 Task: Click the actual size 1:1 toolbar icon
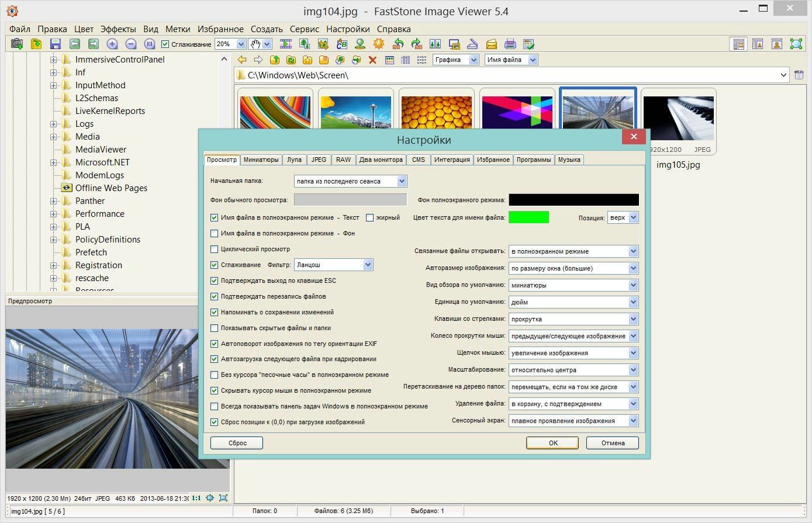click(150, 44)
